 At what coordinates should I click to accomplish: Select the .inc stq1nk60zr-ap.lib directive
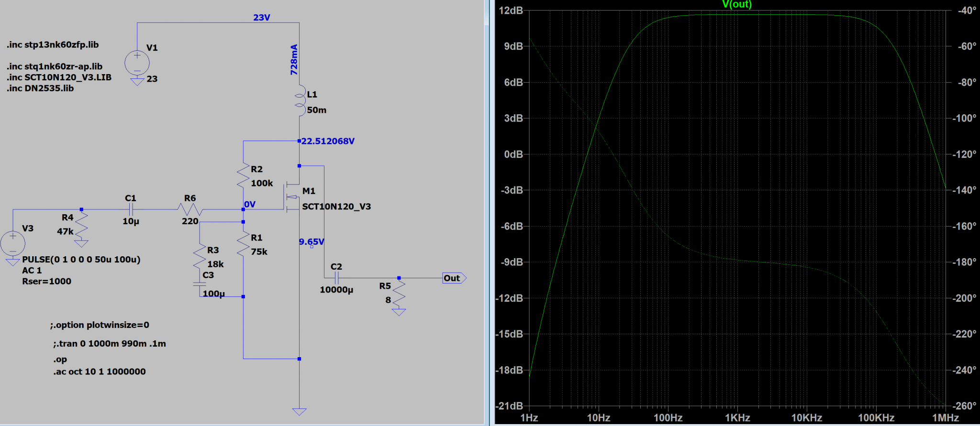55,66
